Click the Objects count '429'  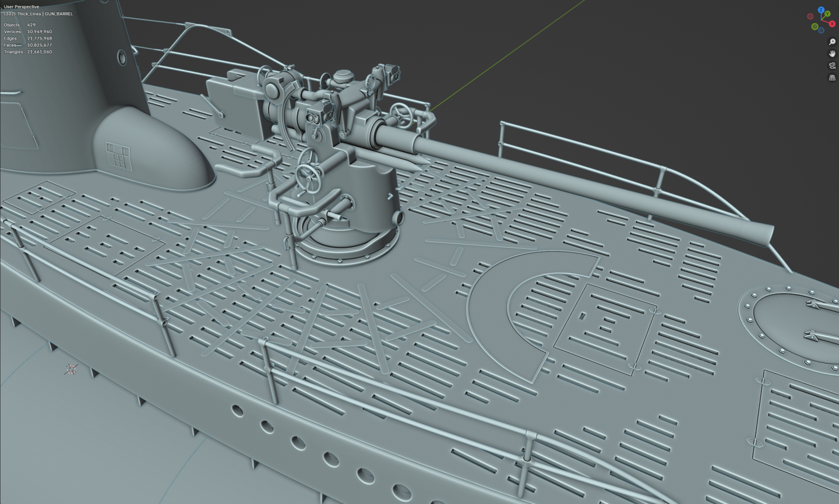[x=31, y=25]
